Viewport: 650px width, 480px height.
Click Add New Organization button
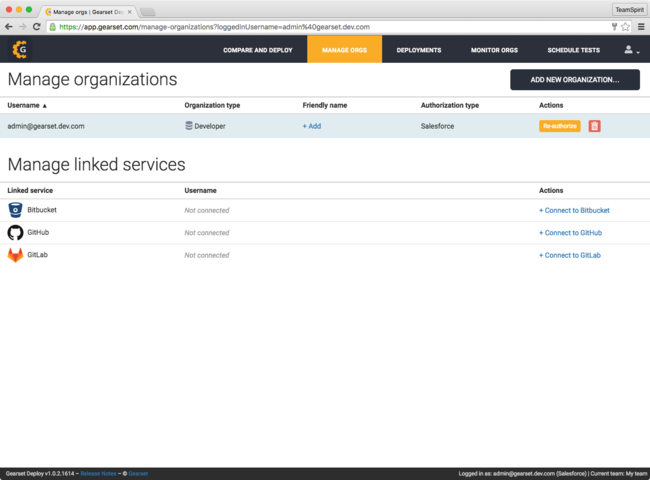pyautogui.click(x=575, y=80)
